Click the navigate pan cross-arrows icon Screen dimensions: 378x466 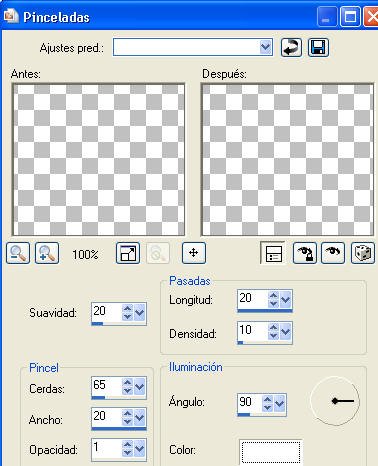tap(194, 253)
